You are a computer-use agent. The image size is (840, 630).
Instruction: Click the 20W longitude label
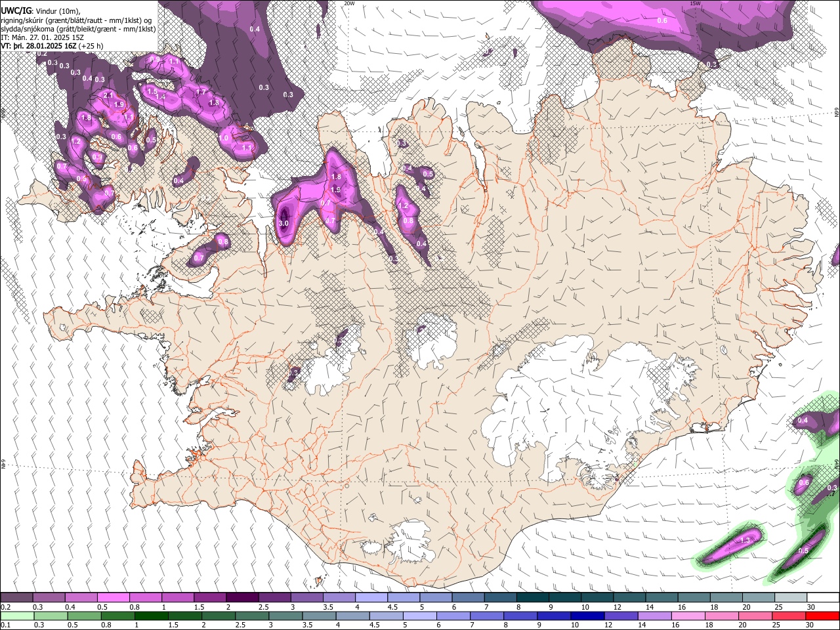tap(349, 3)
